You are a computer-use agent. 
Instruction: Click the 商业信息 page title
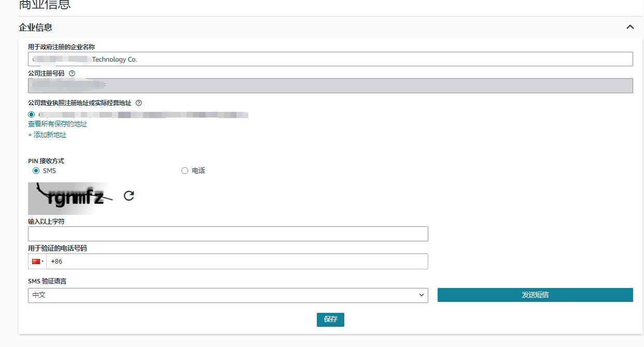(45, 5)
